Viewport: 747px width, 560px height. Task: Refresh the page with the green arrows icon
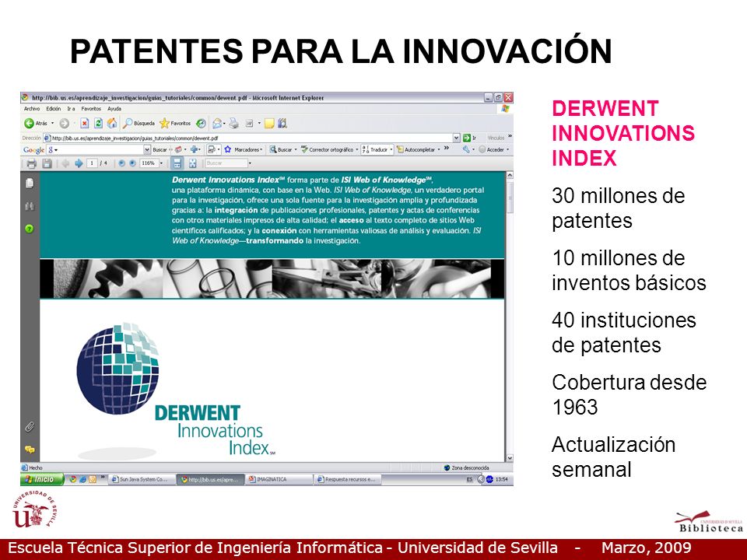98,124
